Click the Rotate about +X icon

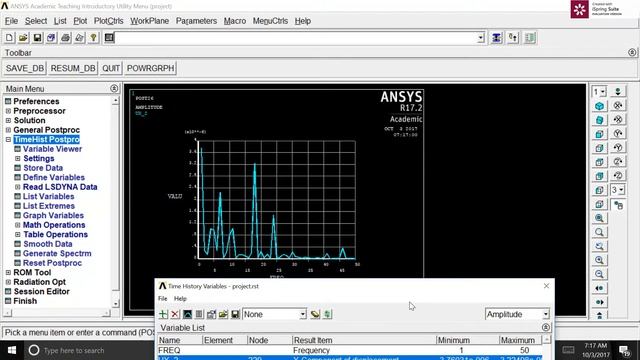618,106
